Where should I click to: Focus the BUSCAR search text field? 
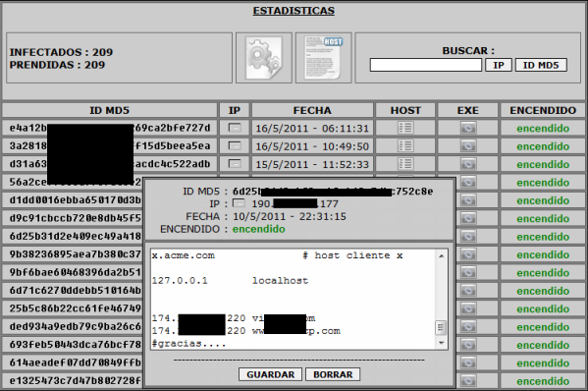pyautogui.click(x=426, y=65)
